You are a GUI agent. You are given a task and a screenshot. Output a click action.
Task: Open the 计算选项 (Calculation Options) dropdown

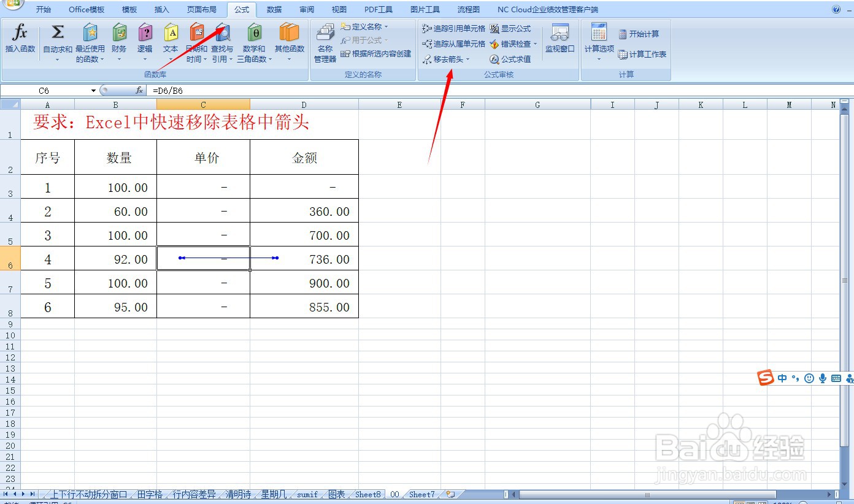599,43
